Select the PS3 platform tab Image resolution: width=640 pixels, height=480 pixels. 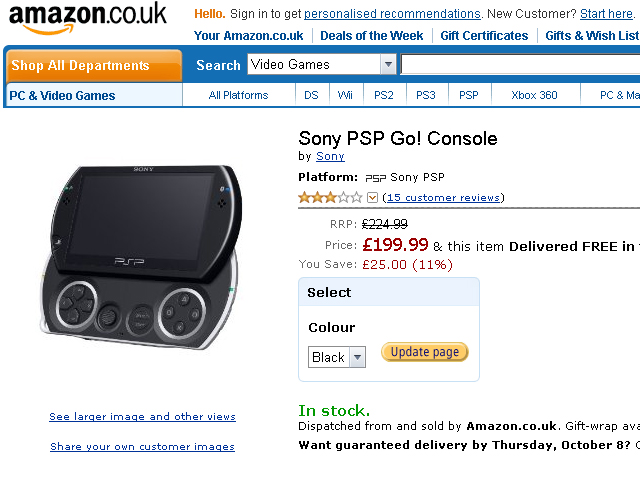coord(426,96)
